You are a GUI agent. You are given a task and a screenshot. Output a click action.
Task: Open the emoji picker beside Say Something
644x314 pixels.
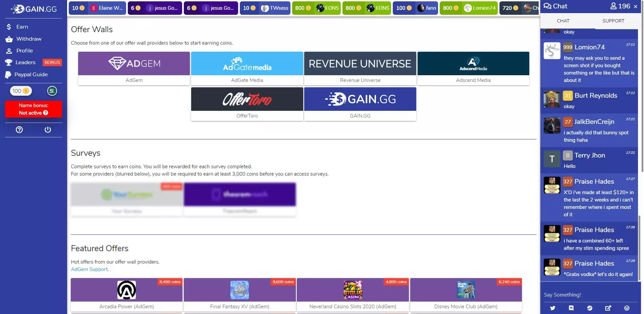[627, 308]
